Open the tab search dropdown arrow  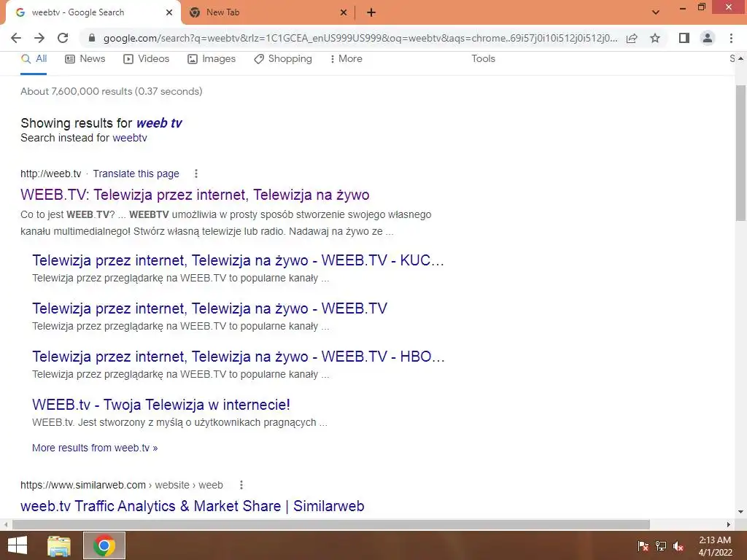pyautogui.click(x=656, y=12)
